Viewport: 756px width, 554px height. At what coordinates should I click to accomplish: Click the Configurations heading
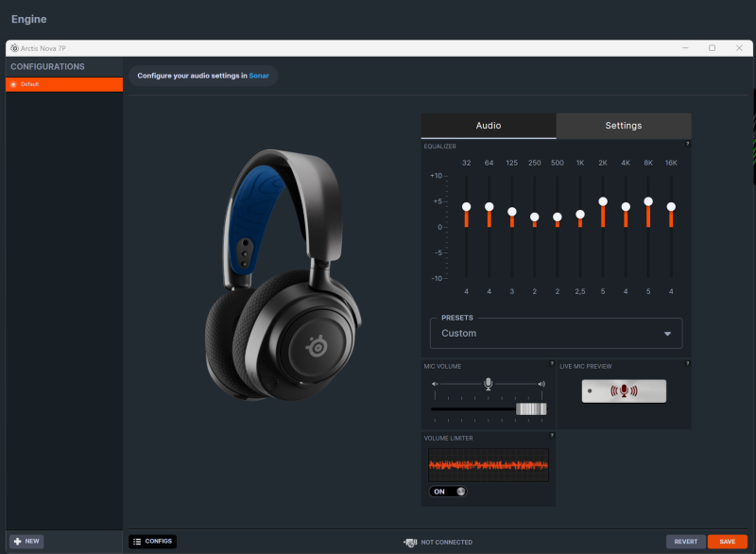pos(48,67)
